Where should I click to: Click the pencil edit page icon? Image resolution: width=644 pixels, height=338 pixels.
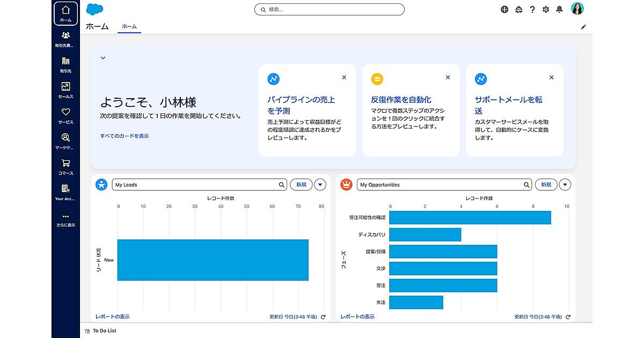pos(583,27)
